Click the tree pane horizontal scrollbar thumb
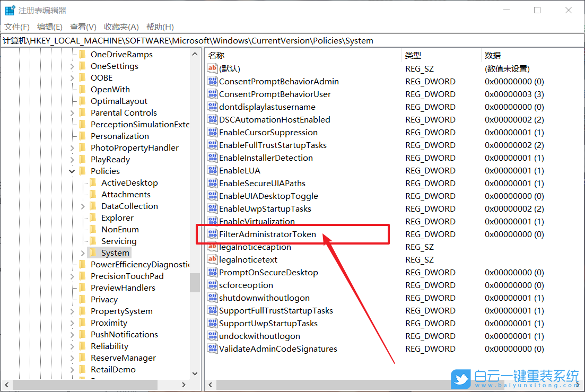Image resolution: width=585 pixels, height=392 pixels. (85, 385)
